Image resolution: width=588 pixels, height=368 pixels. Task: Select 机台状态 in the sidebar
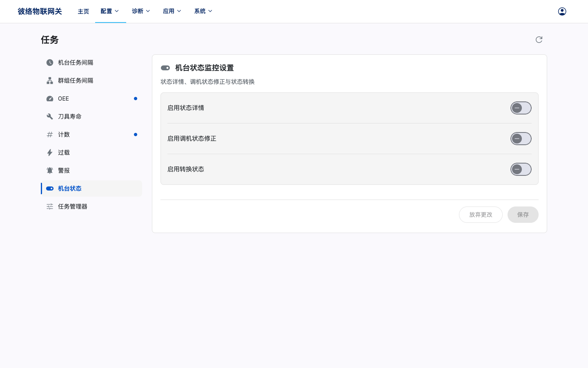(91, 188)
